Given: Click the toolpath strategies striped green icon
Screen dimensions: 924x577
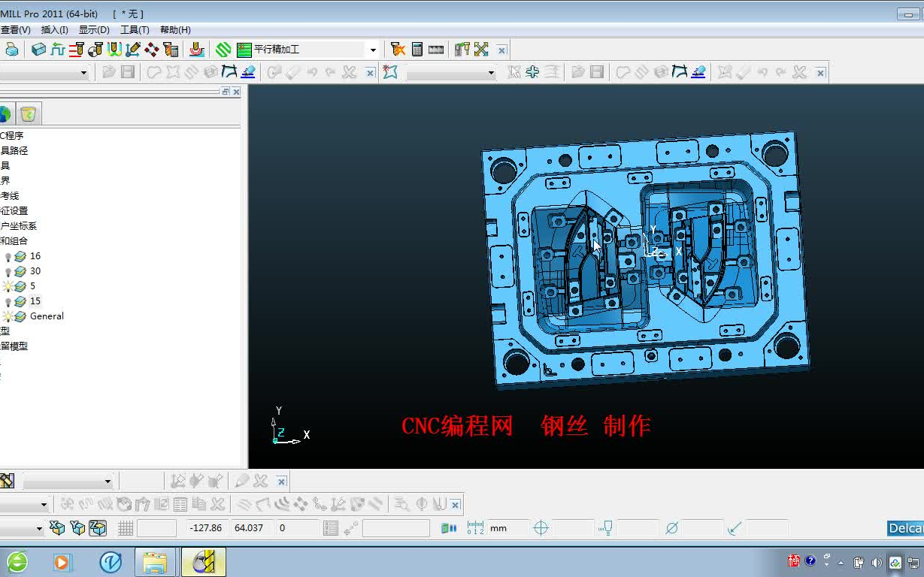Looking at the screenshot, I should pyautogui.click(x=223, y=50).
